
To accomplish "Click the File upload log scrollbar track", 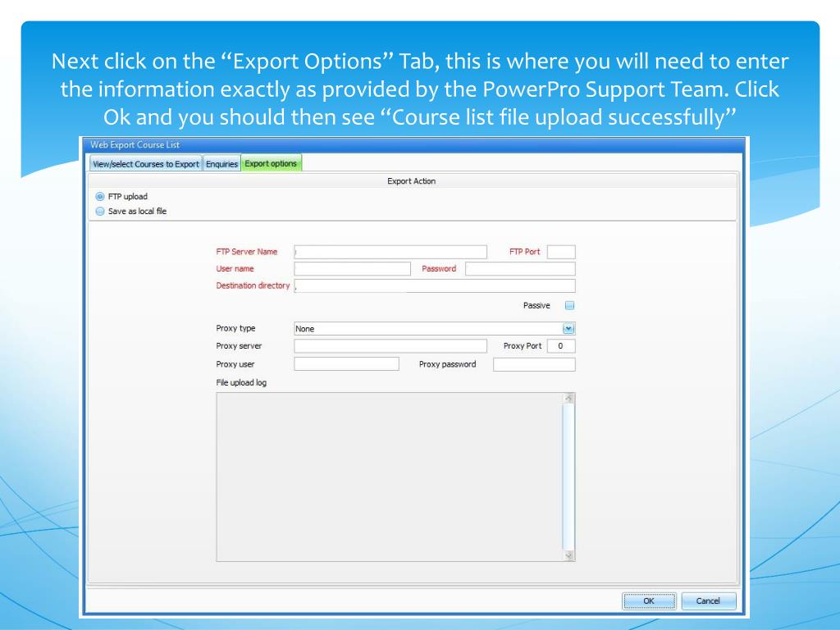I will (569, 477).
